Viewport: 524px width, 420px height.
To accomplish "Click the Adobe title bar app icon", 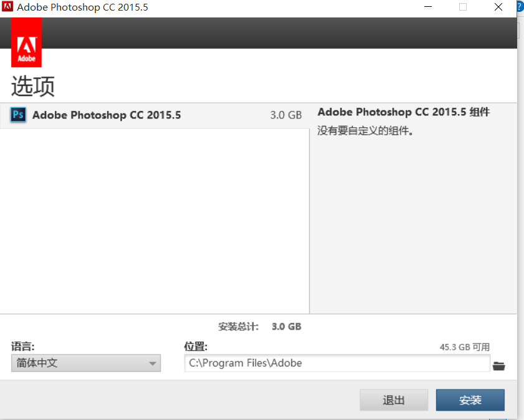I will [x=7, y=6].
